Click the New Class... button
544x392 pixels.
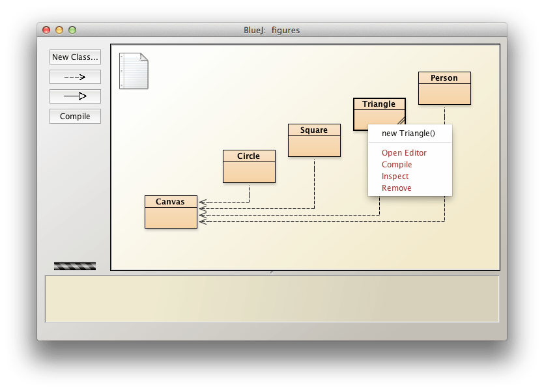(75, 57)
